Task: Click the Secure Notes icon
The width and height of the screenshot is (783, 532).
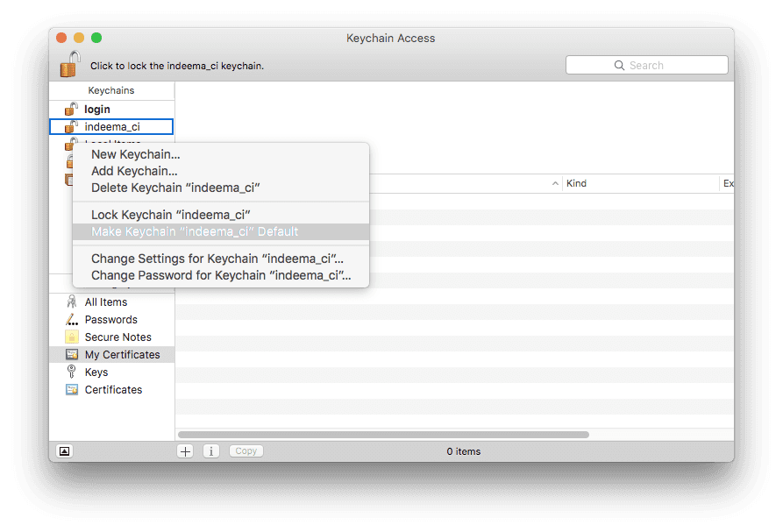Action: (x=72, y=337)
